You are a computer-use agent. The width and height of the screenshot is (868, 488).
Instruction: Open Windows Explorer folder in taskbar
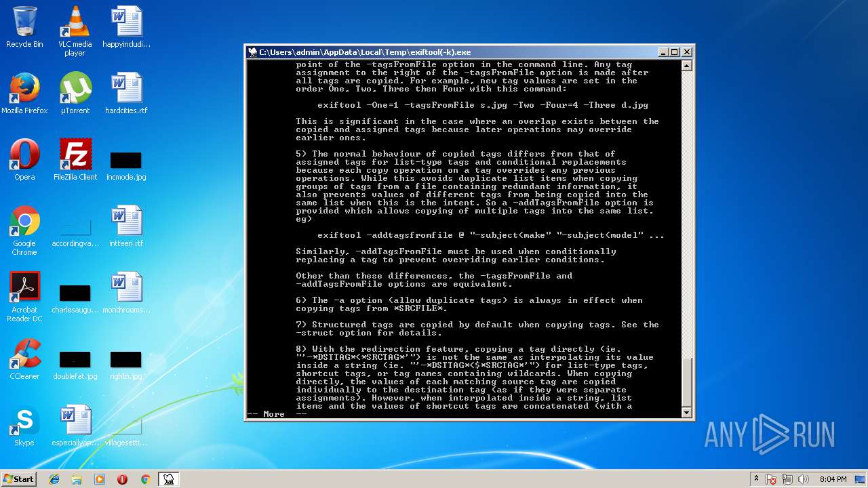pos(77,479)
